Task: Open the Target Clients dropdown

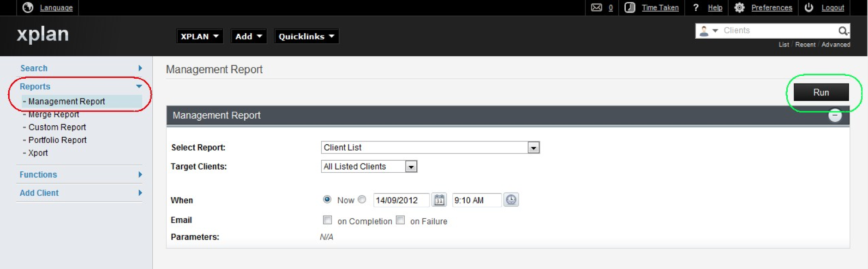Action: pyautogui.click(x=369, y=166)
